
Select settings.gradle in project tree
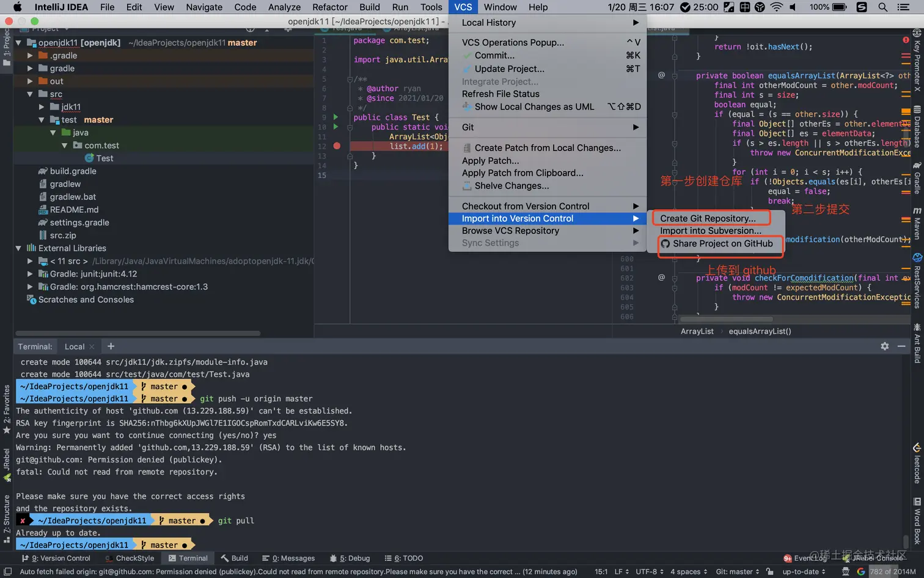click(79, 223)
